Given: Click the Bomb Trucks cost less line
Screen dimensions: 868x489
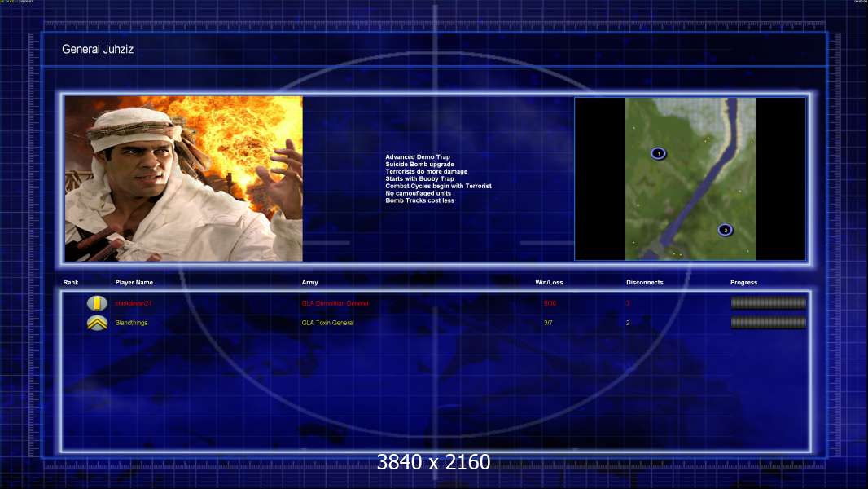Looking at the screenshot, I should (419, 200).
